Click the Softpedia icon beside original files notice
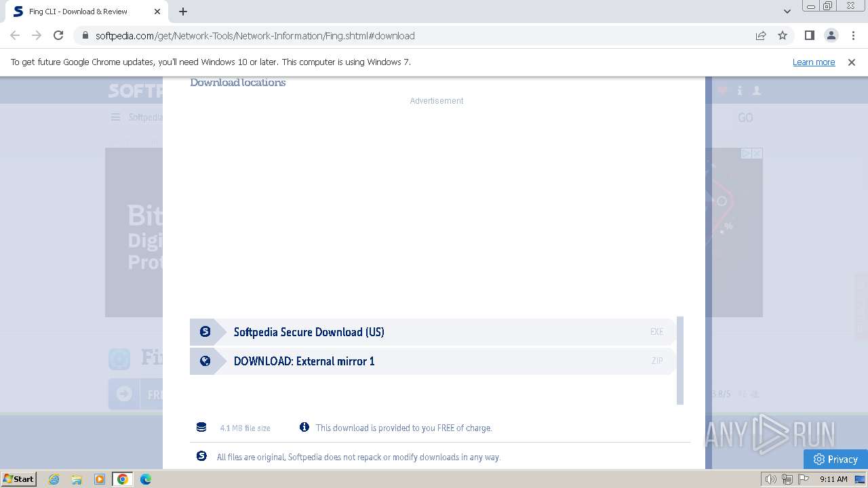 [201, 456]
